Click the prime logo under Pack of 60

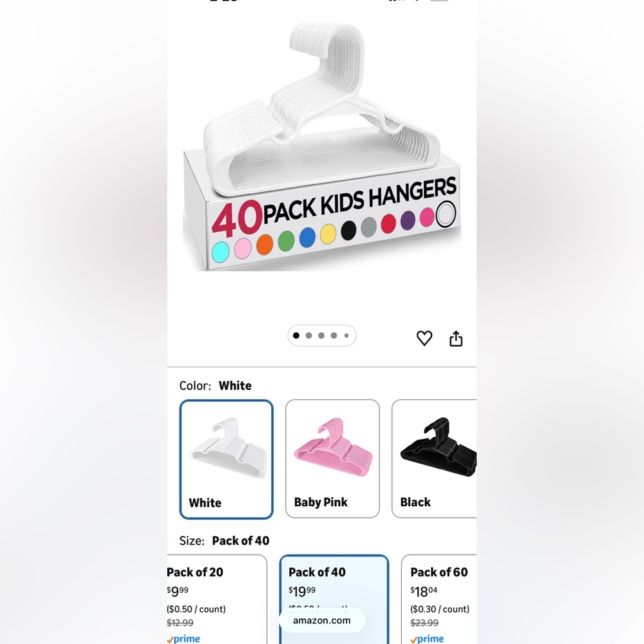(x=427, y=639)
